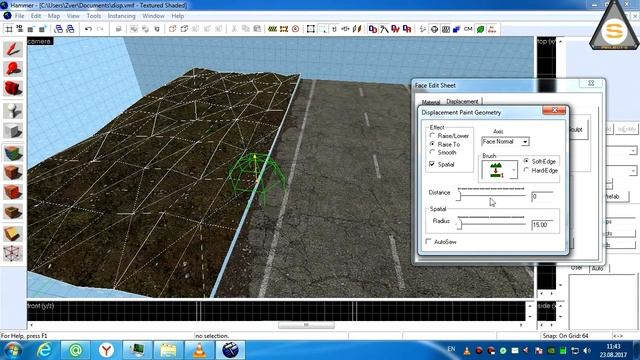Open the Instancing menu
Screen dimensions: 640x360
pos(121,16)
